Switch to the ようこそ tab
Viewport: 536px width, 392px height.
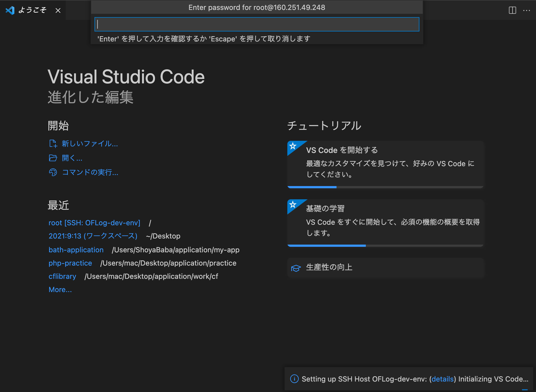(32, 10)
